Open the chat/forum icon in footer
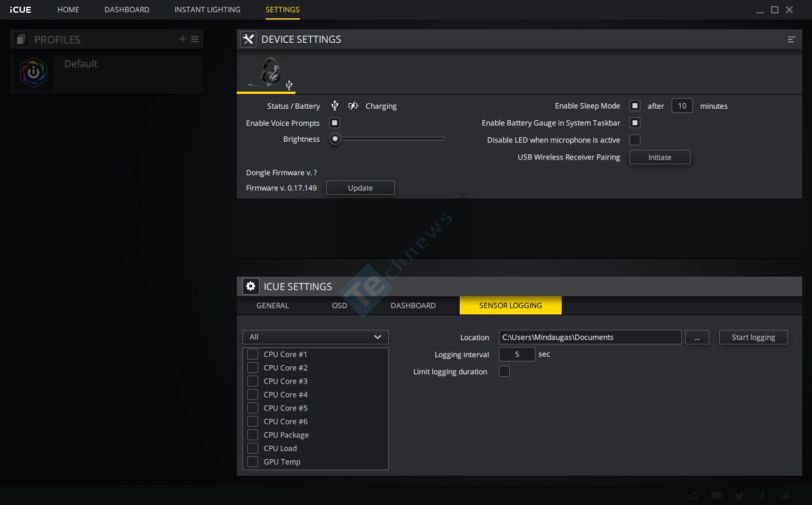Screen dimensions: 812x505 click(x=716, y=496)
